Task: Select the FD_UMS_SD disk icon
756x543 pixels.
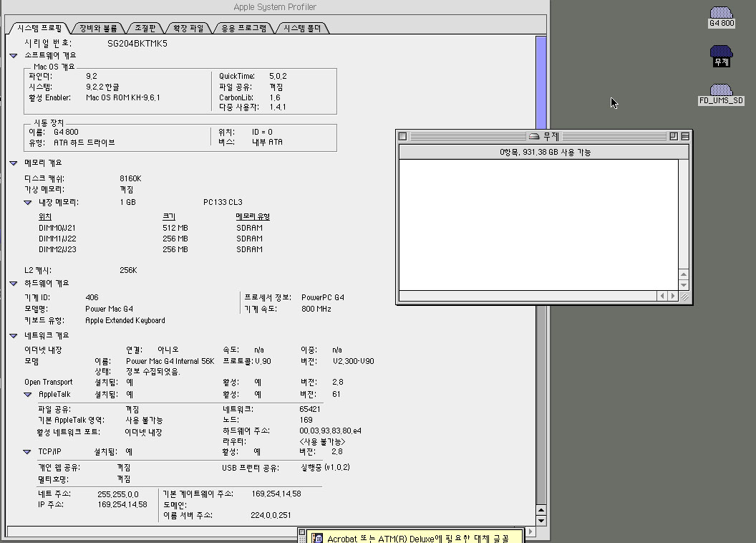Action: coord(721,90)
